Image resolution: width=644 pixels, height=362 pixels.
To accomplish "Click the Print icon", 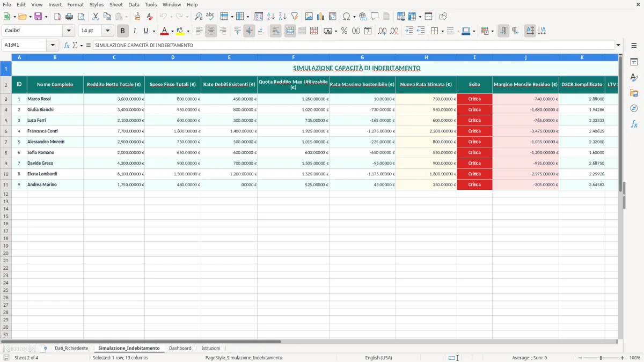I will point(69,17).
